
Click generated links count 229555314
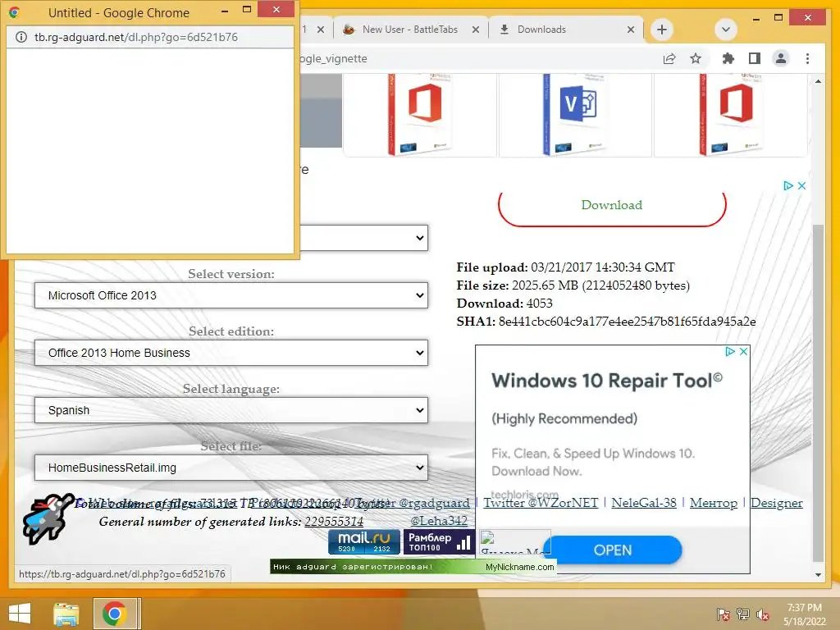click(334, 521)
